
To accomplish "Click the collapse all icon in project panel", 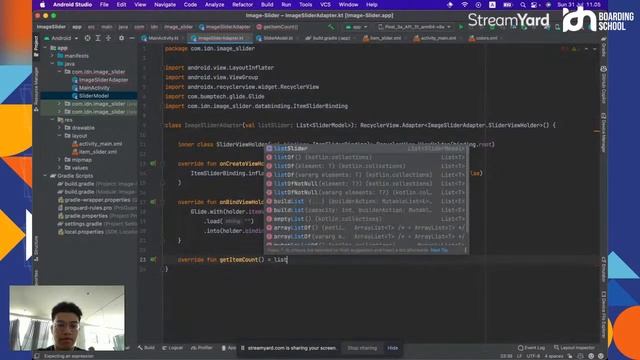I will click(x=109, y=38).
